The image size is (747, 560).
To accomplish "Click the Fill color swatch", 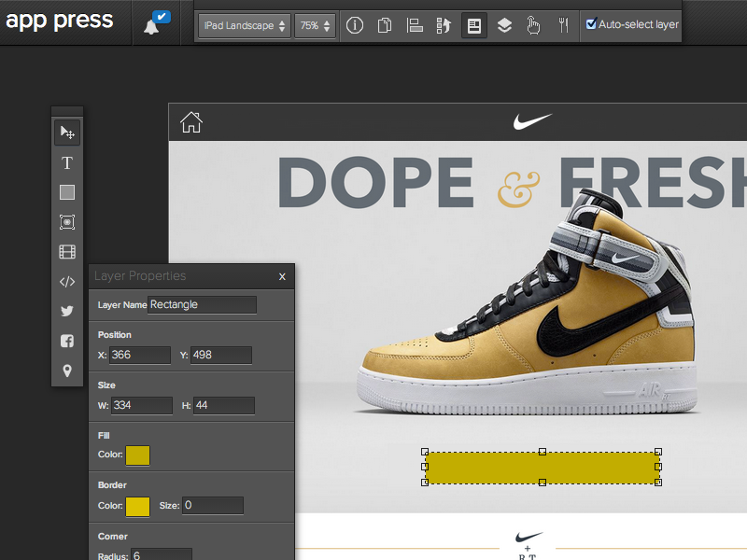I will pos(137,455).
